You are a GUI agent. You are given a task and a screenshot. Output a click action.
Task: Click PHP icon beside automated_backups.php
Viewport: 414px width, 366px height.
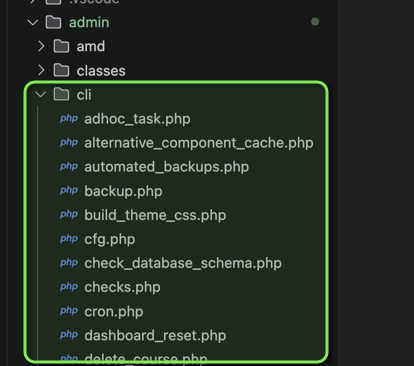[x=69, y=167]
